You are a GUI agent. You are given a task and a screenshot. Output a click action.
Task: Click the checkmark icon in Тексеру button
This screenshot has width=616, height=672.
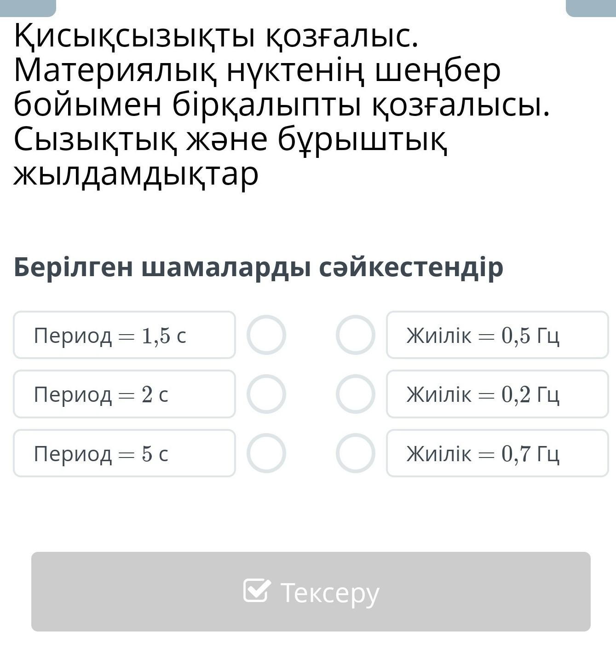(x=256, y=591)
